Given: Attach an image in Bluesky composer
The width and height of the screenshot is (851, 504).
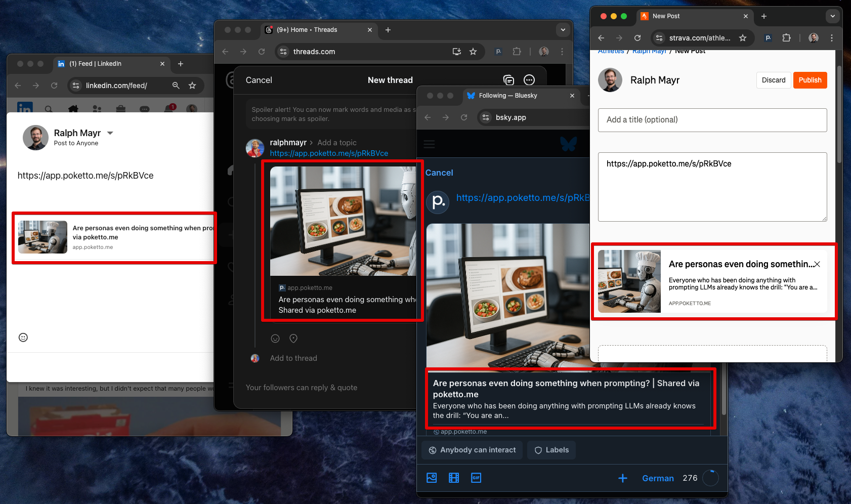Looking at the screenshot, I should click(432, 478).
